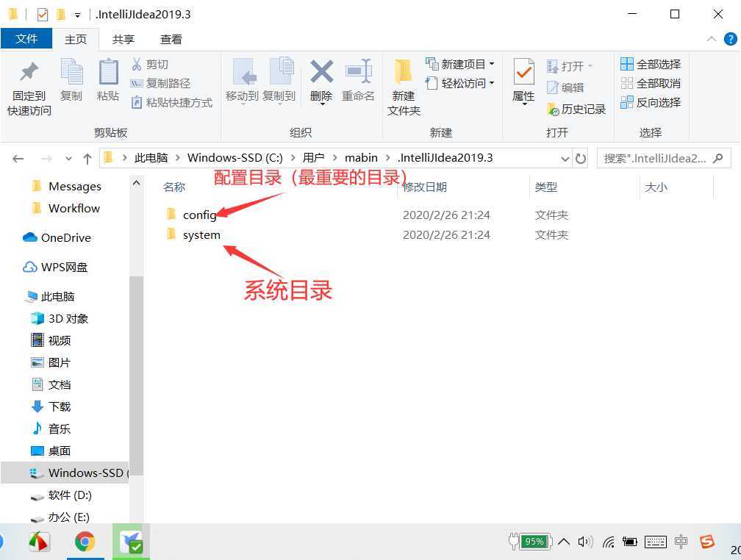Open recent locations dropdown arrow
The height and width of the screenshot is (560, 741).
pos(68,159)
